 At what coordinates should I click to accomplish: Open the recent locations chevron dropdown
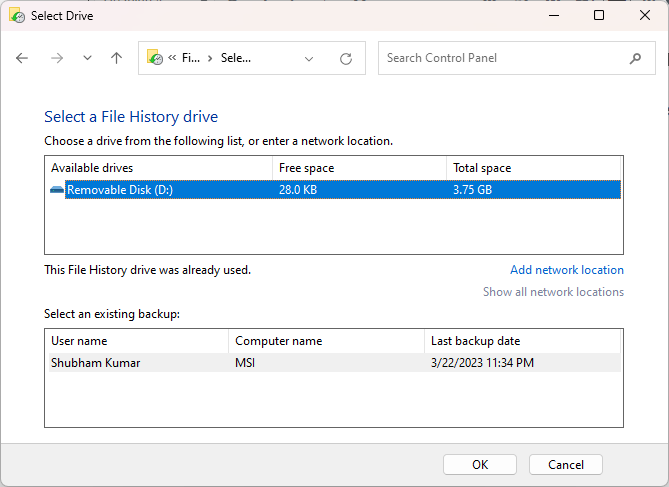[87, 58]
